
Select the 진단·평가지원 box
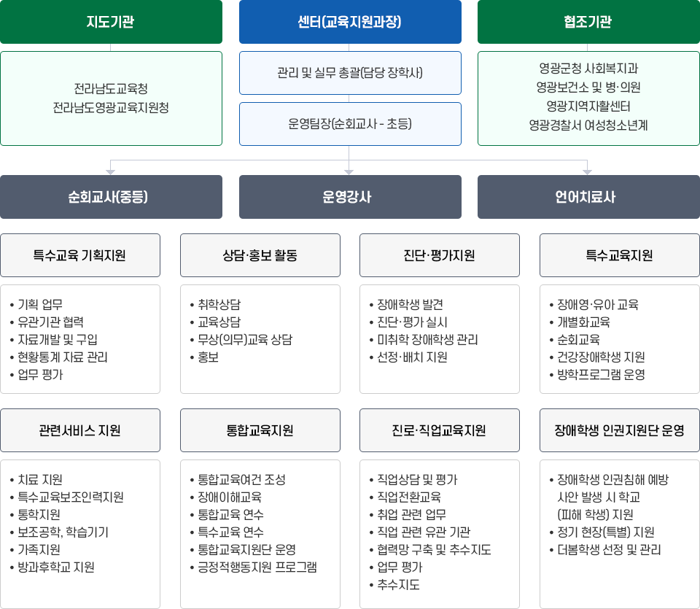click(x=440, y=255)
